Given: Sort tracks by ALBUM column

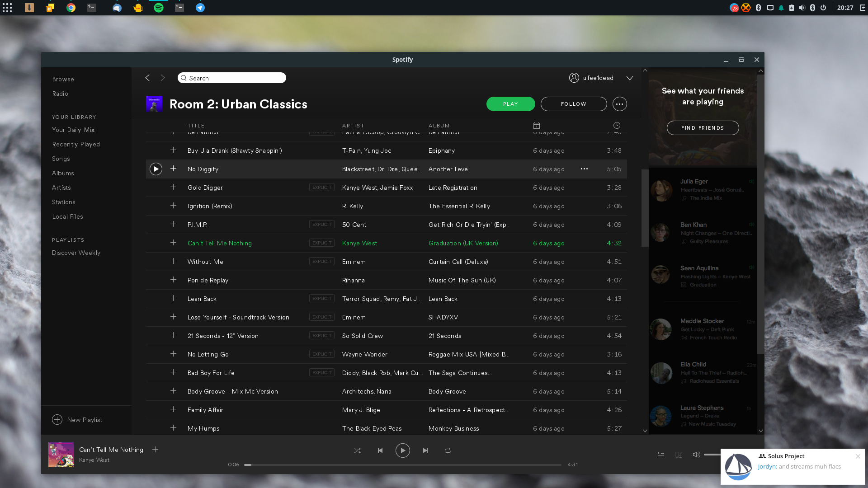Looking at the screenshot, I should (439, 126).
